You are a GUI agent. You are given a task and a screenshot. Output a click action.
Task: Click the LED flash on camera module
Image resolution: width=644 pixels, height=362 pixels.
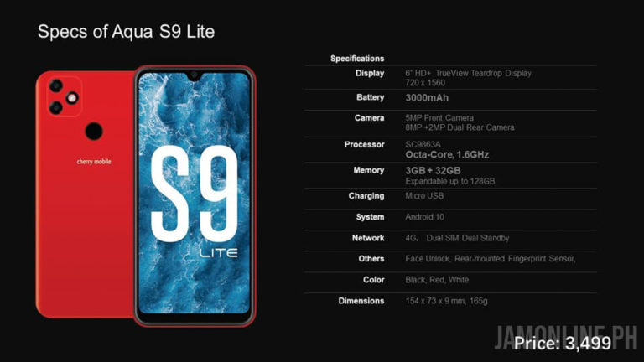coord(72,98)
